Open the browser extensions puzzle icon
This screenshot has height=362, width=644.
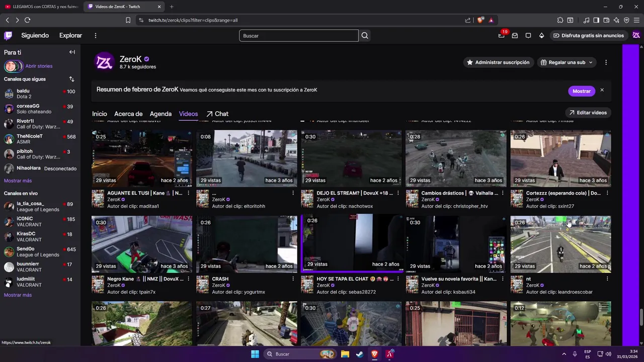560,20
